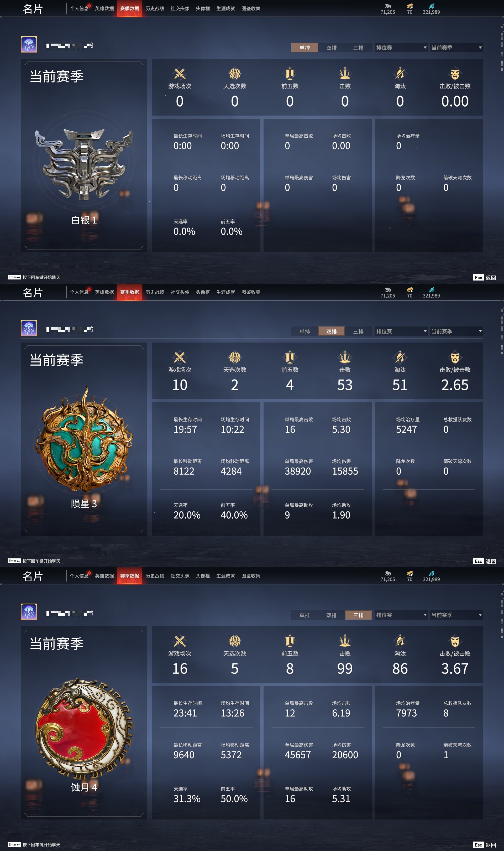This screenshot has height=851, width=504.
Task: Click the 前五数 icon above value 8
Action: tap(290, 641)
